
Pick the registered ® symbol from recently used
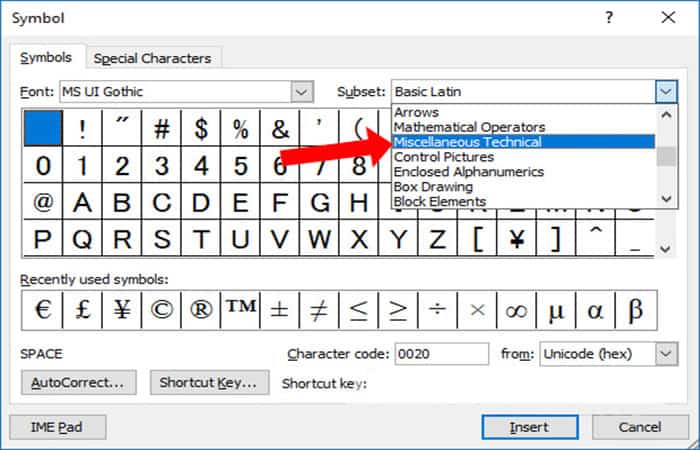coord(201,310)
